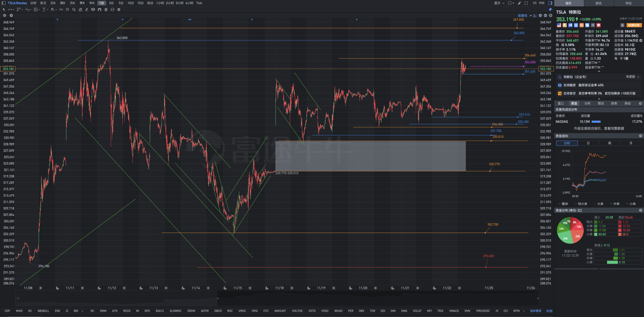The image size is (644, 317).
Task: Click the VS compare button
Action: tap(535, 3)
